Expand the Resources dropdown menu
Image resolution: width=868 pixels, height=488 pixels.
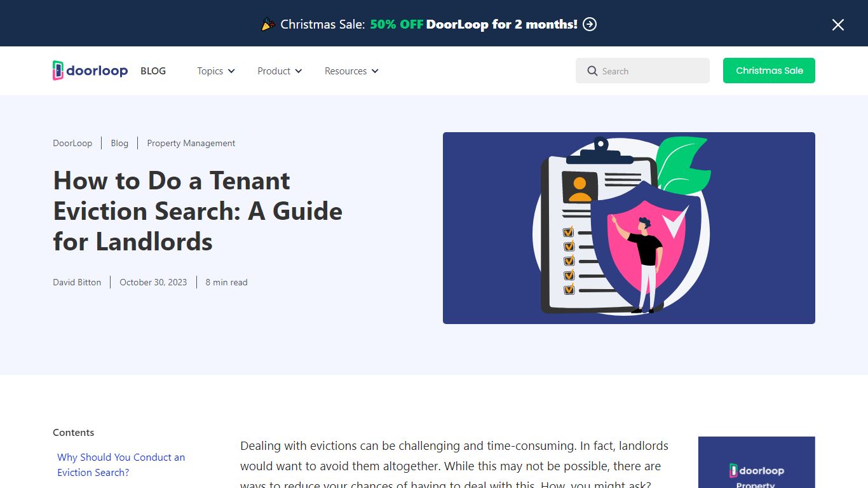351,71
